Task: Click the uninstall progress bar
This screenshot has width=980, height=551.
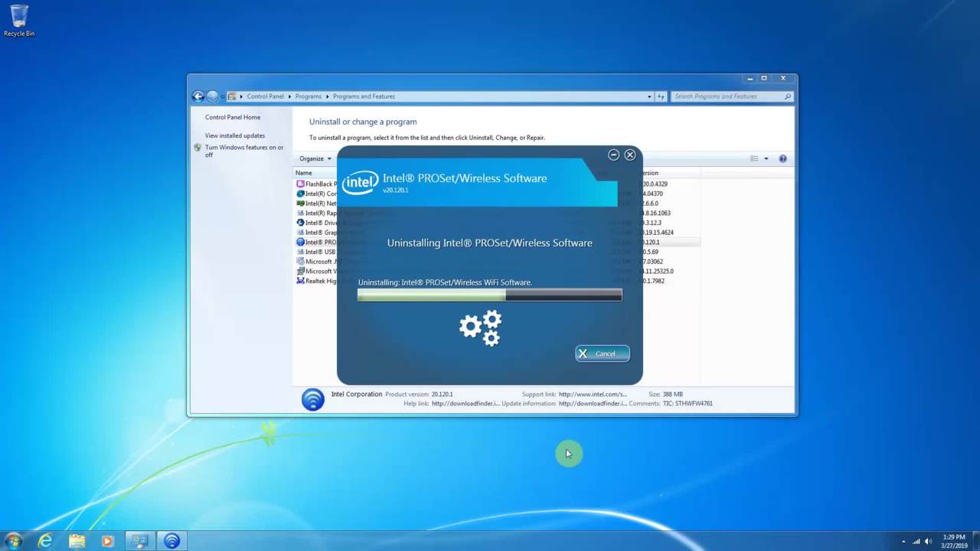Action: tap(489, 295)
